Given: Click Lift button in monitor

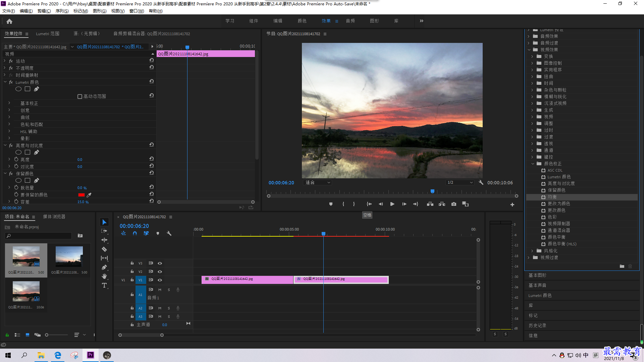Looking at the screenshot, I should (x=430, y=204).
